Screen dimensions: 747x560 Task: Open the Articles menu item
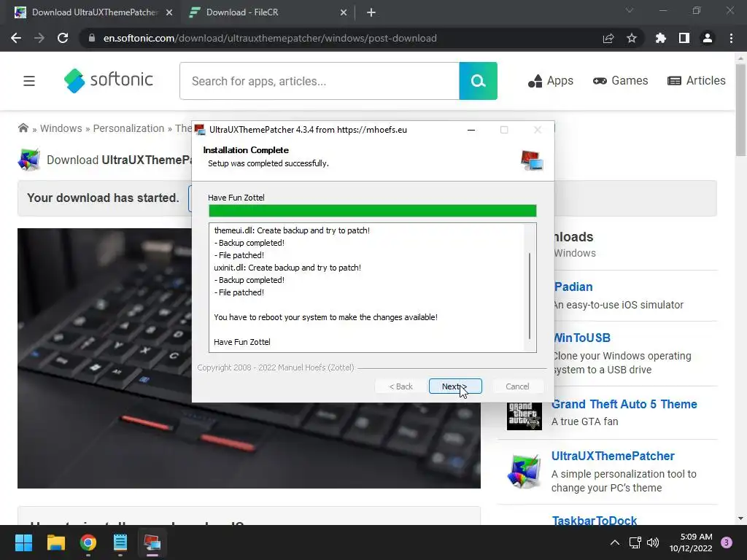pyautogui.click(x=696, y=81)
